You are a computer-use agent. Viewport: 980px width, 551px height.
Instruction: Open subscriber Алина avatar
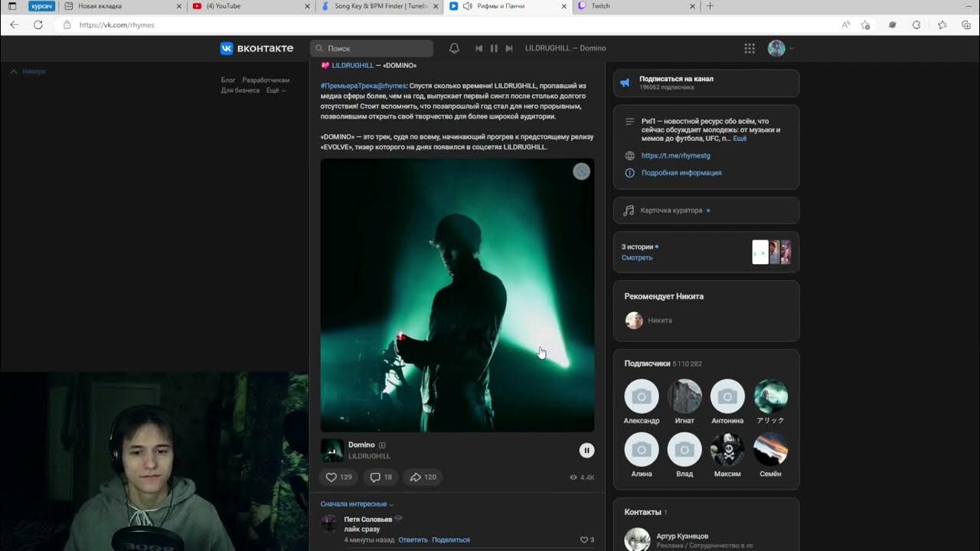coord(642,449)
